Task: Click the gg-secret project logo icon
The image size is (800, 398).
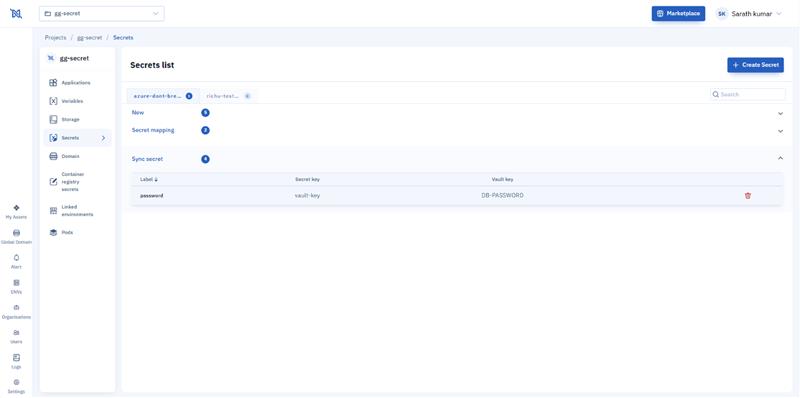Action: pyautogui.click(x=51, y=58)
